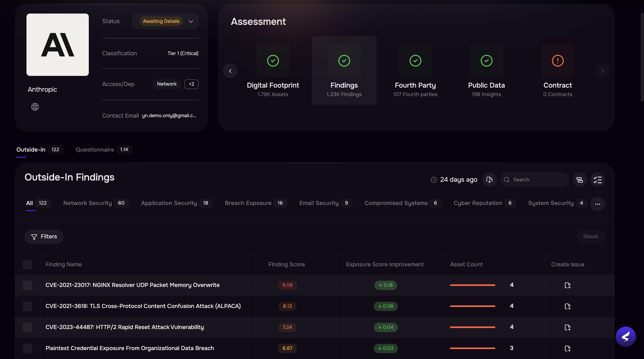Click the export report icon beside Search
This screenshot has width=644, height=359.
pyautogui.click(x=489, y=180)
